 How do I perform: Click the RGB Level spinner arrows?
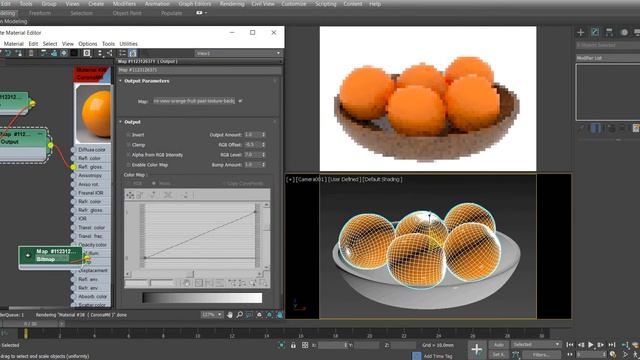click(x=263, y=155)
